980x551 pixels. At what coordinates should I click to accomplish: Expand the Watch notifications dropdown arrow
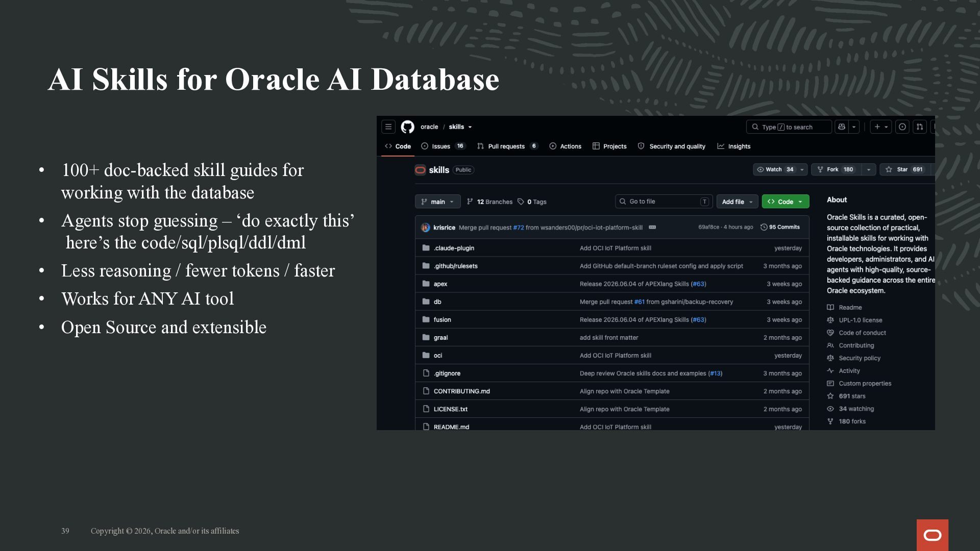[x=802, y=169]
